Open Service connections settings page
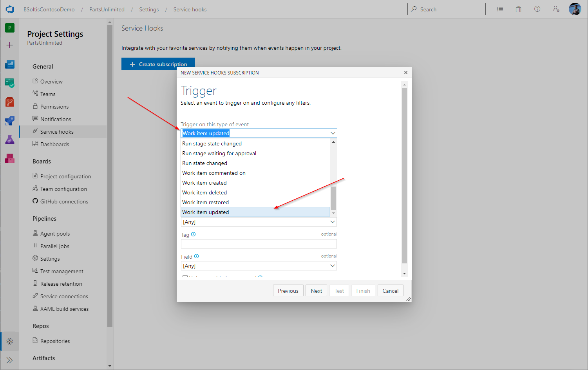588x370 pixels. (64, 296)
